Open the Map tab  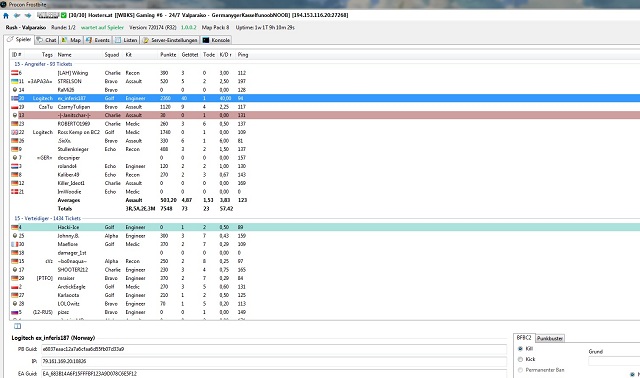click(71, 40)
